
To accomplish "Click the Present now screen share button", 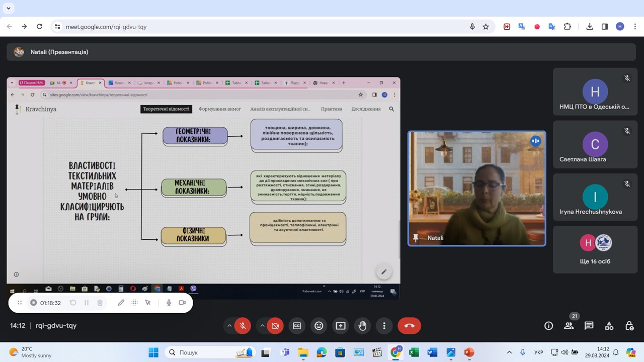I will tap(341, 326).
